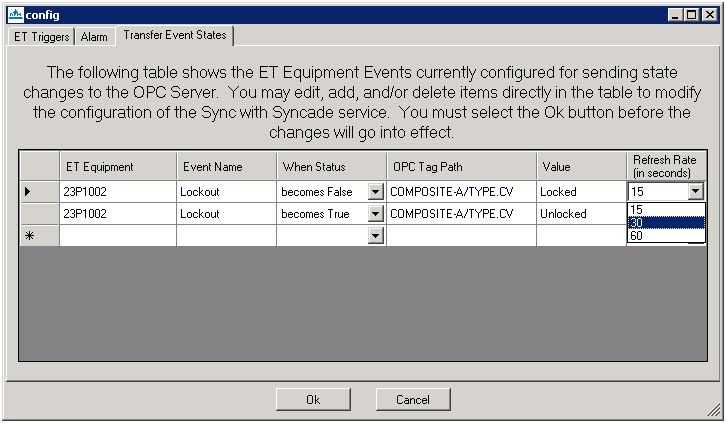The width and height of the screenshot is (726, 423).
Task: Click empty Event Name cell in new row
Action: [226, 236]
